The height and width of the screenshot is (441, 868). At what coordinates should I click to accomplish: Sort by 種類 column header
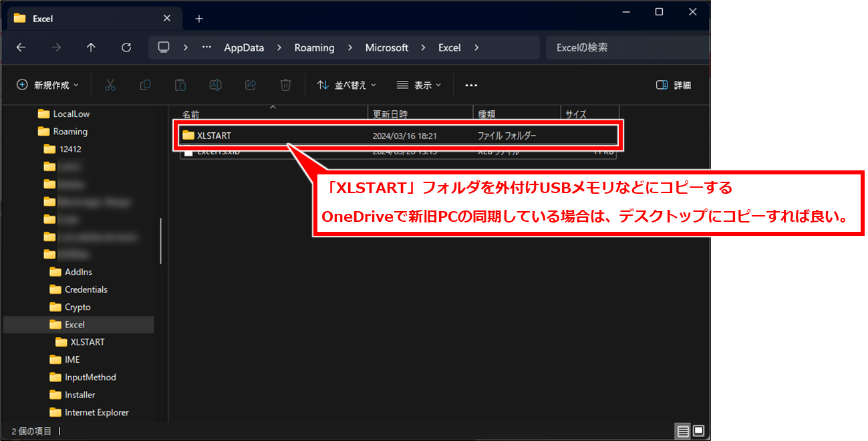pos(517,114)
